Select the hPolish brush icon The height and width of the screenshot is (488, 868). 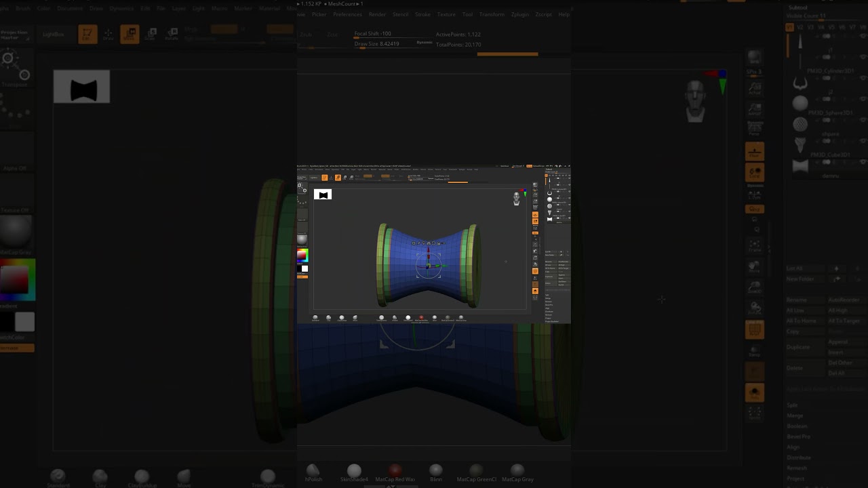[313, 472]
